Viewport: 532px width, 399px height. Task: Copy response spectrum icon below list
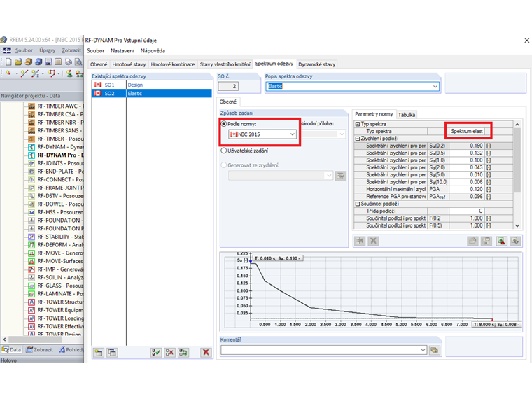pyautogui.click(x=112, y=353)
